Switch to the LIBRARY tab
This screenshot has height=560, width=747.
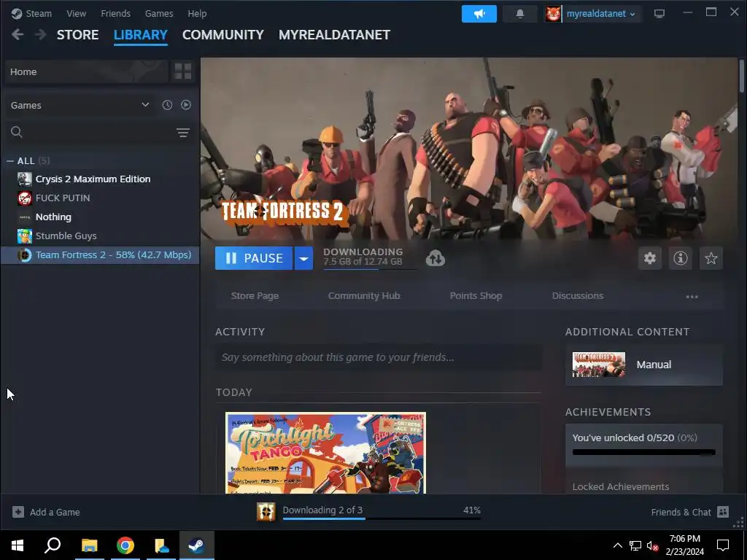[141, 35]
